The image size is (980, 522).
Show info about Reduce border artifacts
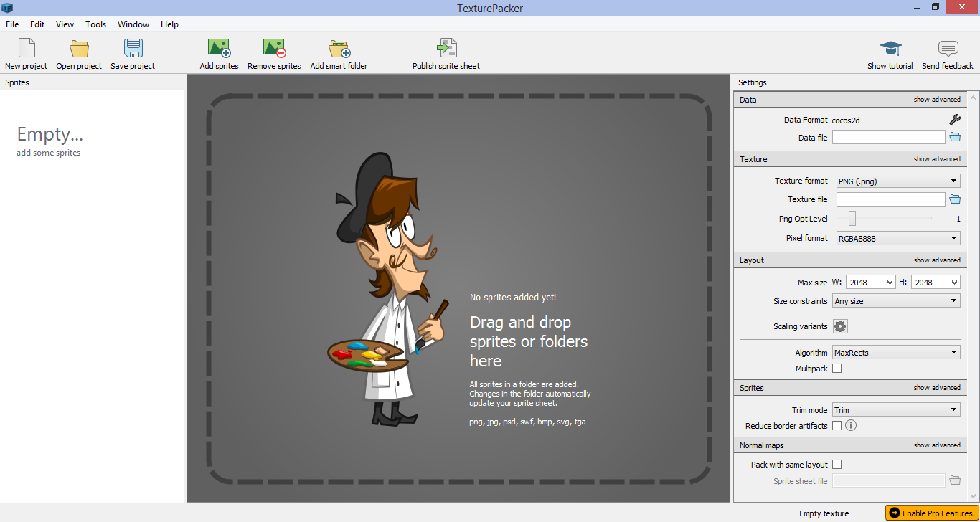pos(851,426)
